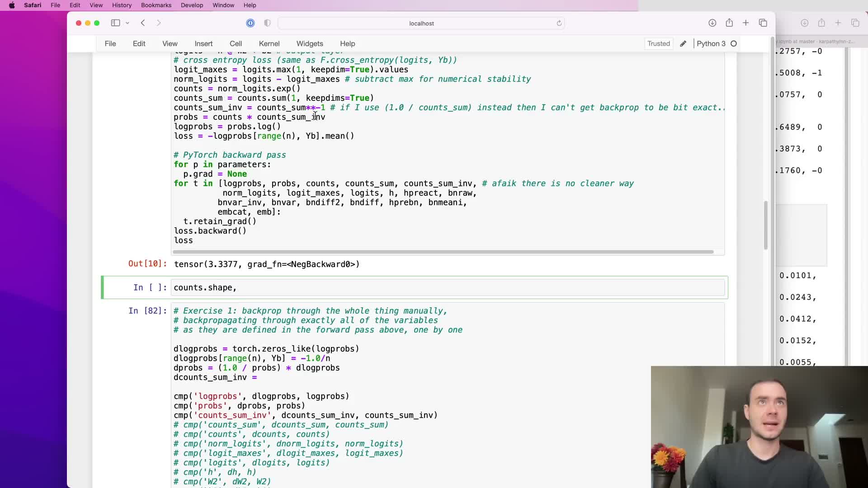868x488 pixels.
Task: Open a new tab with plus icon
Action: pos(746,23)
